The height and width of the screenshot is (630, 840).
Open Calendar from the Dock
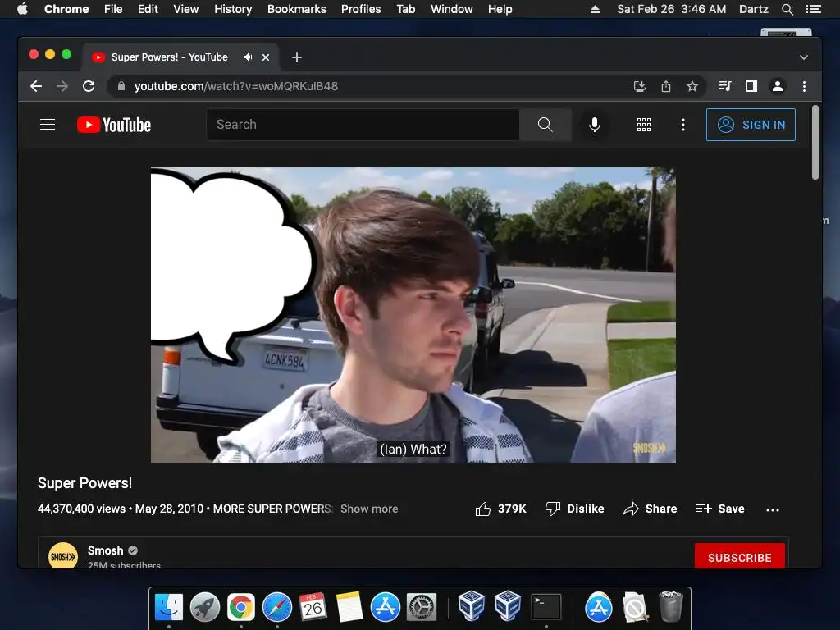(313, 607)
